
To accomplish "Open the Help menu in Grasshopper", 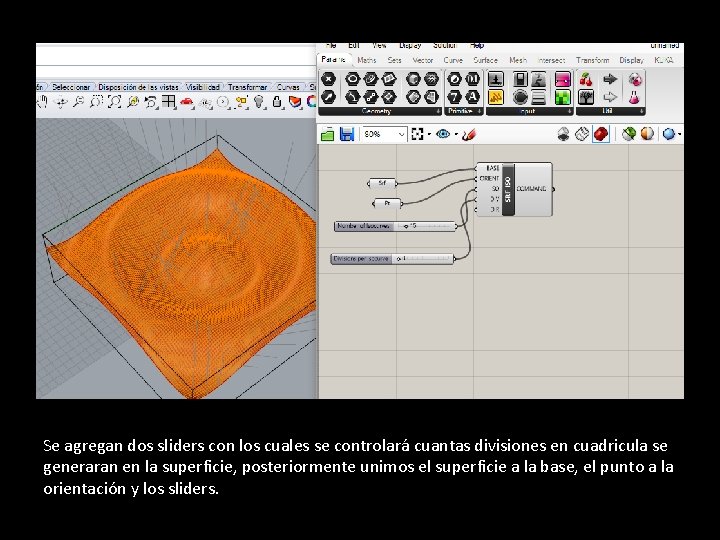I will pos(477,45).
